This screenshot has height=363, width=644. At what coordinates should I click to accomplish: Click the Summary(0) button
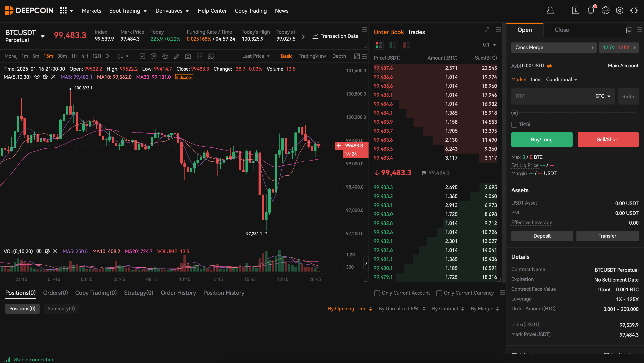point(61,309)
